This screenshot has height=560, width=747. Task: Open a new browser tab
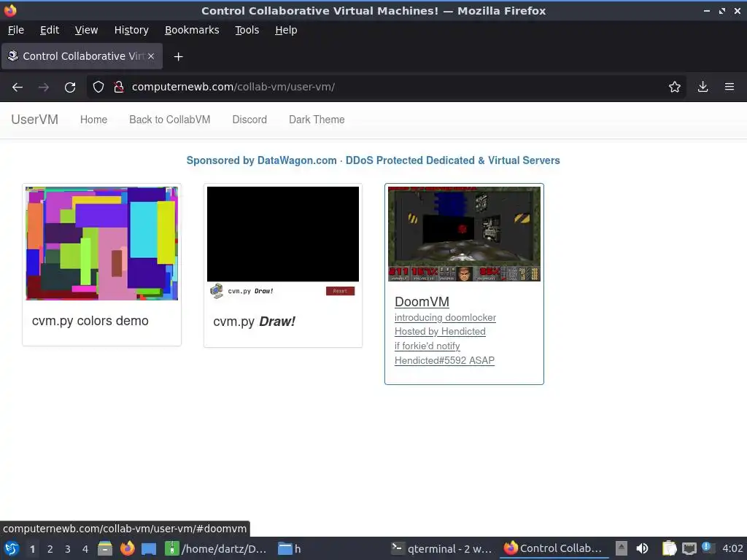[x=178, y=57]
